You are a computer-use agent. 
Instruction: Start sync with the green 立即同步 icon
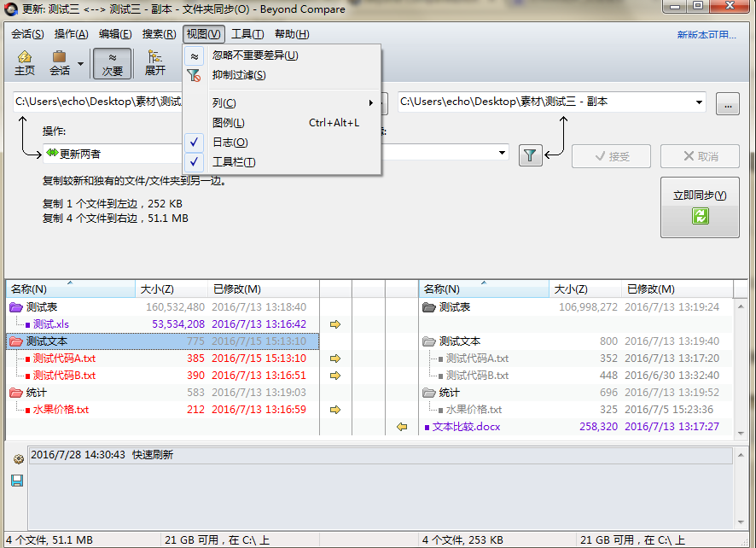point(699,217)
